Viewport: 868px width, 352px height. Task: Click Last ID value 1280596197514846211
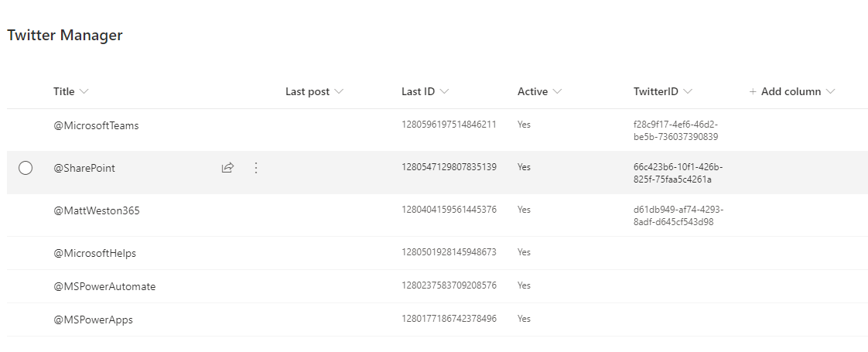coord(449,125)
